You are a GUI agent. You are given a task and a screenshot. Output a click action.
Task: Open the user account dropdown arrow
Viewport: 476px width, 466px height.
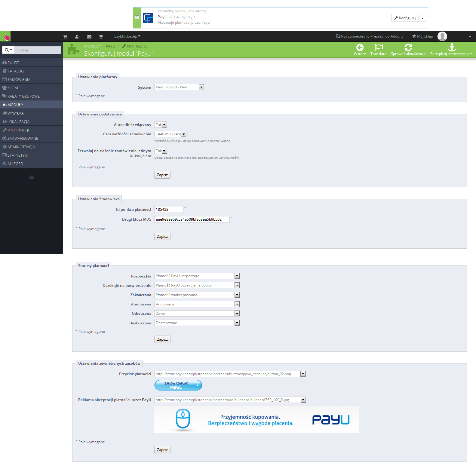tap(470, 37)
